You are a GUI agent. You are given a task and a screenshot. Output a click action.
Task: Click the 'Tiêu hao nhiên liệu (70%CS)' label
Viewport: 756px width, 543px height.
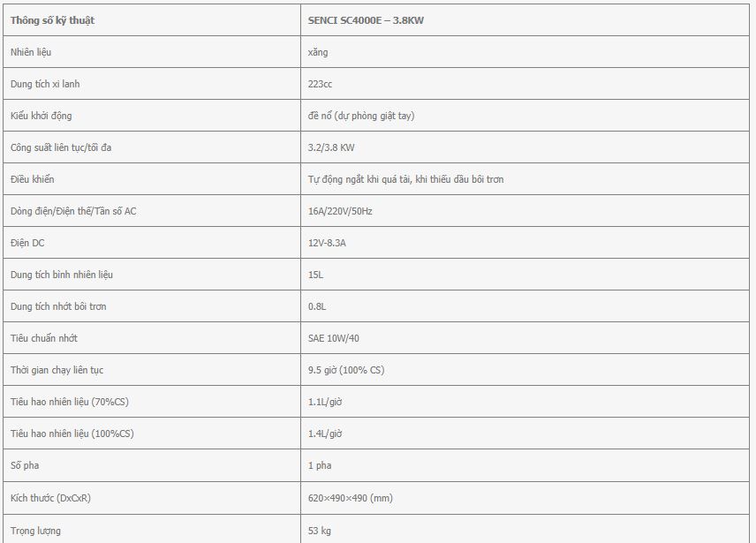70,402
